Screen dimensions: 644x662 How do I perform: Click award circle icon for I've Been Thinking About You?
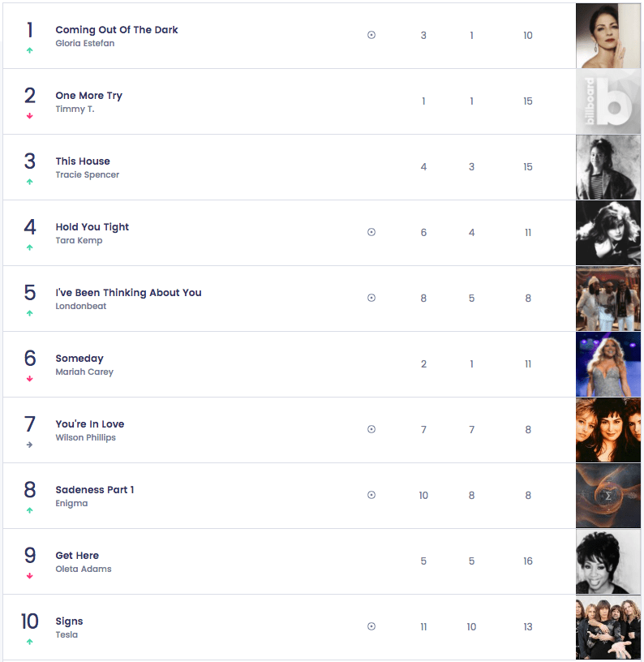[x=371, y=298]
